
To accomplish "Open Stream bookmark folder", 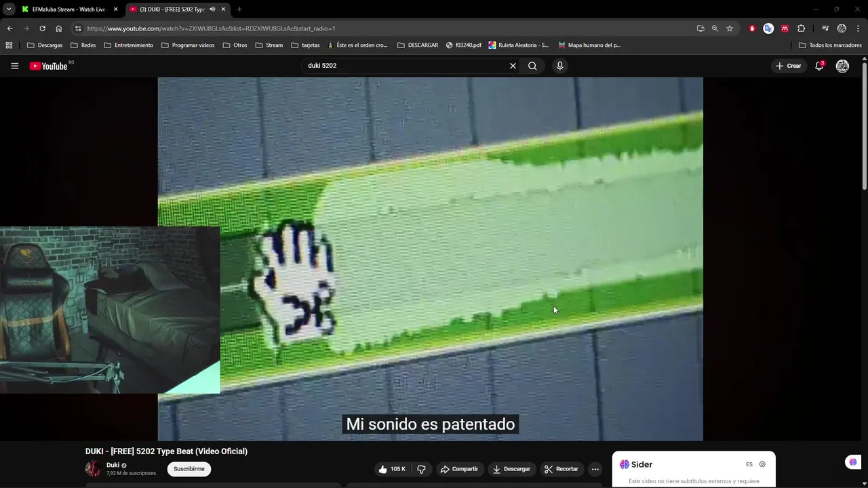I will (269, 45).
